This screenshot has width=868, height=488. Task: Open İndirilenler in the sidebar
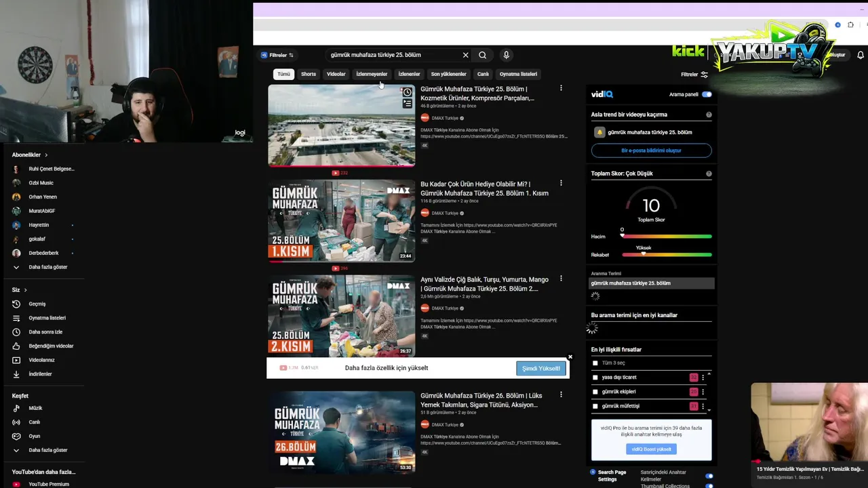(41, 374)
